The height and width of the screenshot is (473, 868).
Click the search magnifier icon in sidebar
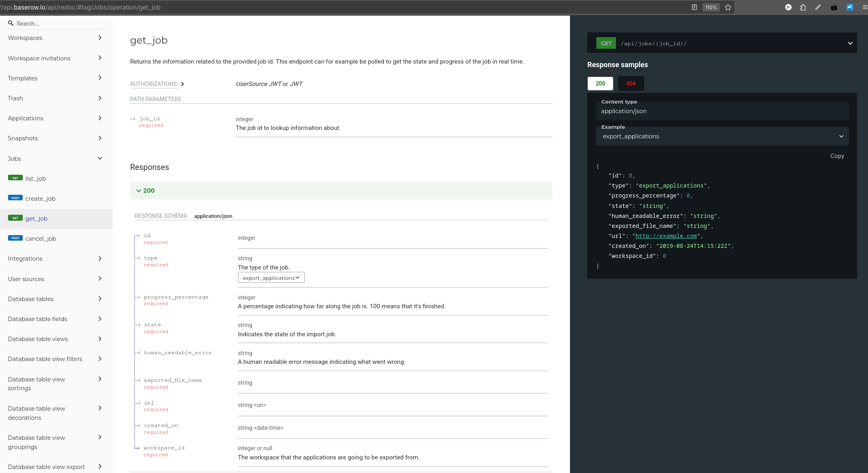point(11,23)
